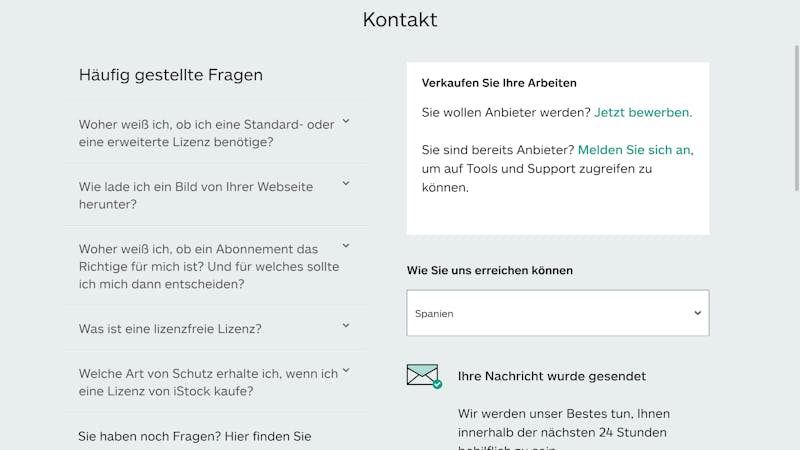Click the sent-message envelope icon
This screenshot has width=800, height=450.
point(423,376)
